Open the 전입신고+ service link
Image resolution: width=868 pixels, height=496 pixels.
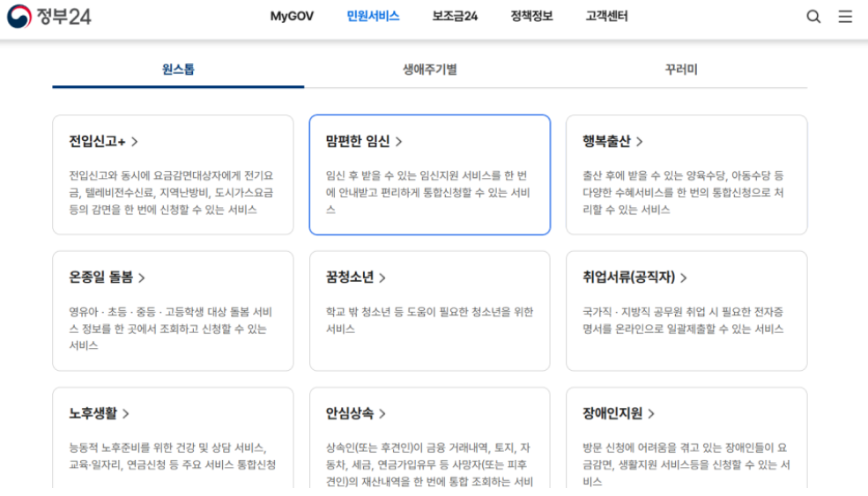103,142
